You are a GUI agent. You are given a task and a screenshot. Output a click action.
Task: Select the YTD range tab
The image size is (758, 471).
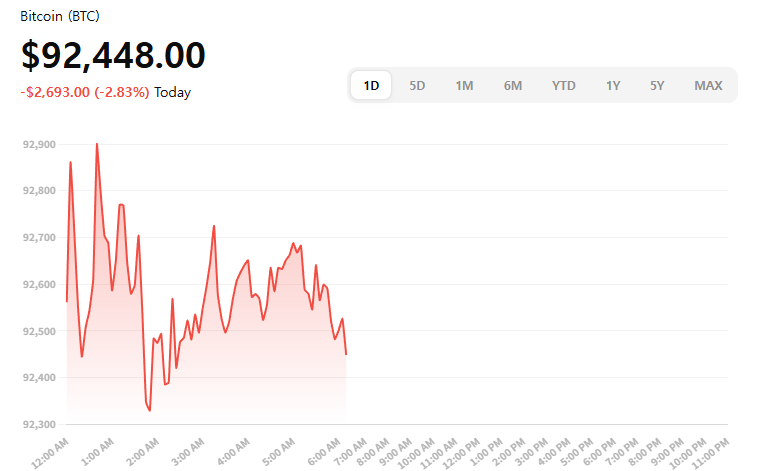click(x=564, y=86)
